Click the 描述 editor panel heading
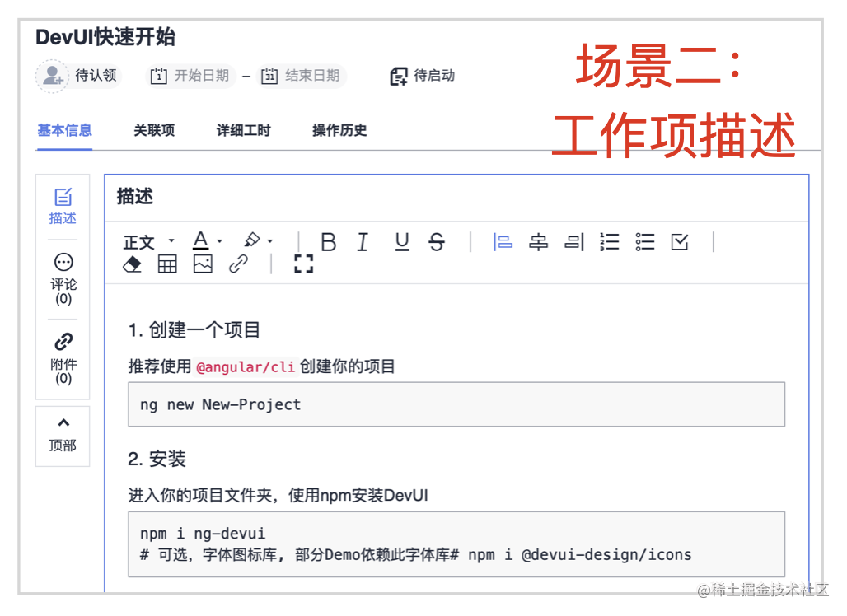This screenshot has width=847, height=616. pos(135,197)
